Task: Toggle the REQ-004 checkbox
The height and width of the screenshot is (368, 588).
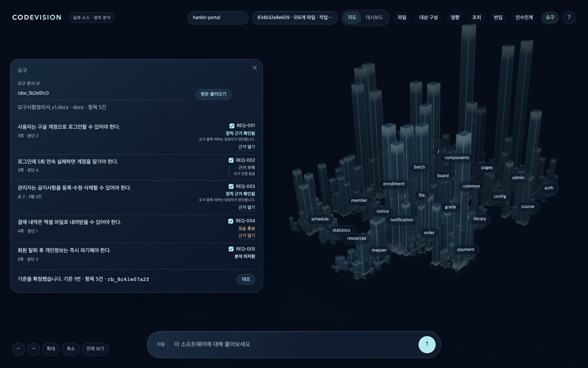Action: click(231, 221)
